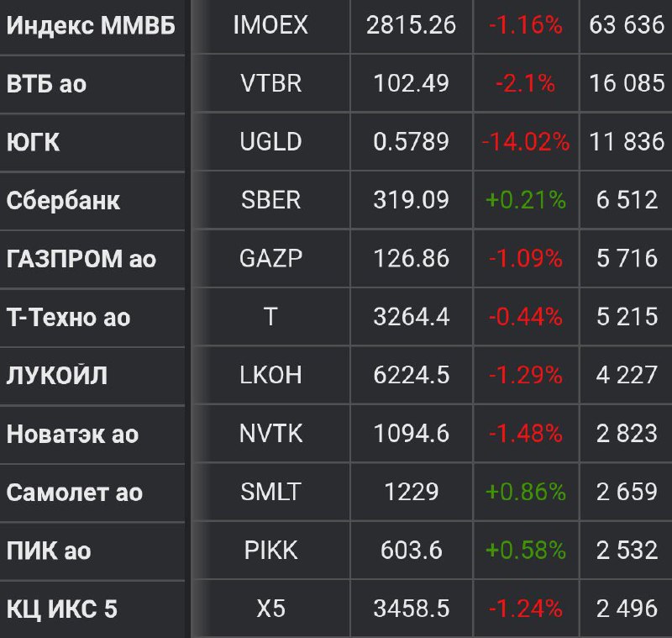Open the ЛУКОЙЛ stock entry
Image resolution: width=672 pixels, height=638 pixels.
[x=57, y=376]
